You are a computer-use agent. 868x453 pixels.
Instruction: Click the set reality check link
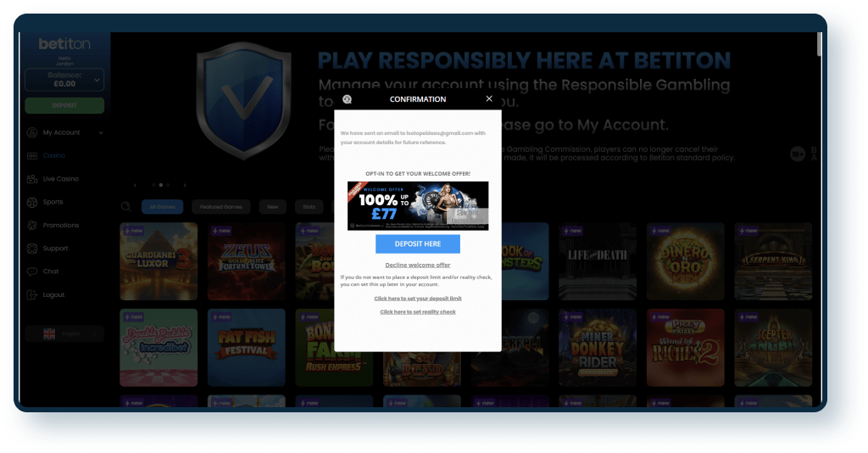[x=417, y=312]
